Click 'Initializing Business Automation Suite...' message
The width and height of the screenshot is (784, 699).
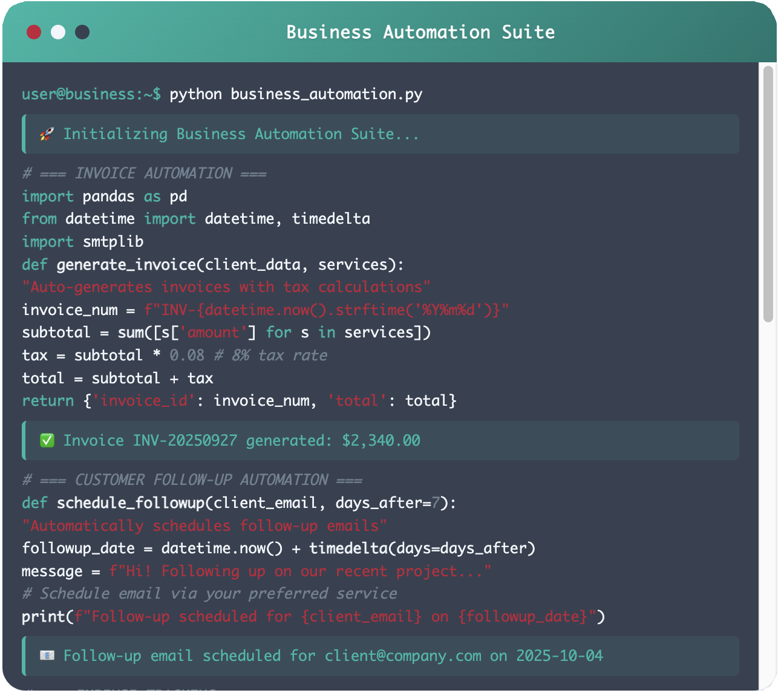pyautogui.click(x=241, y=134)
